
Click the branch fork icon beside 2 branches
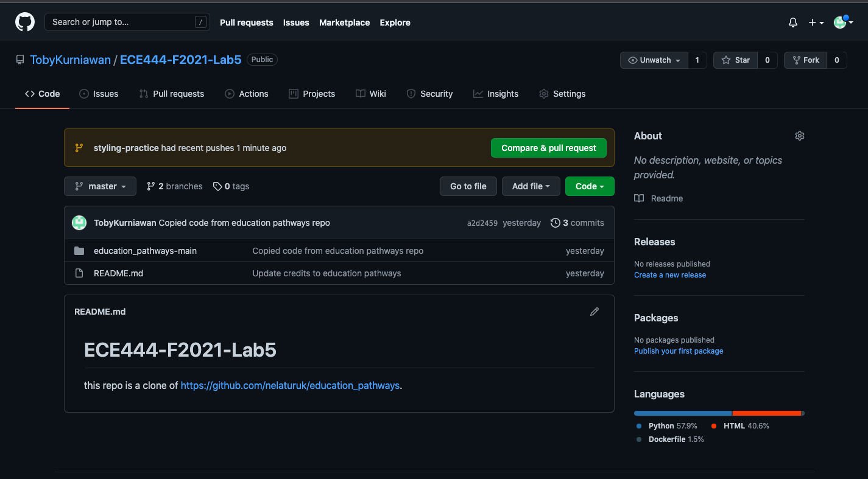[150, 186]
